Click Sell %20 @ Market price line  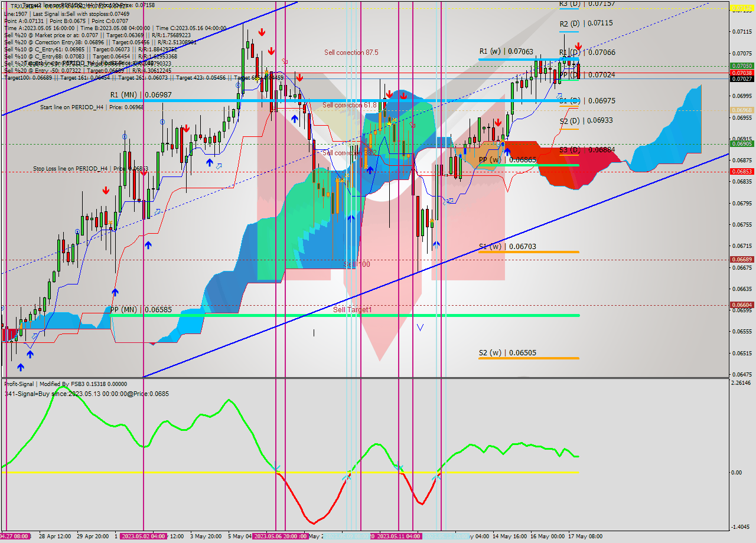(x=97, y=35)
